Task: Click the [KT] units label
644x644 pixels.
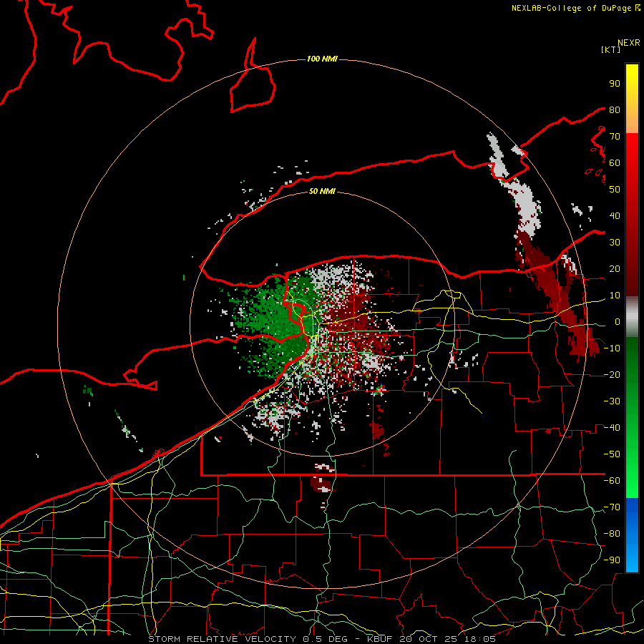Action: pos(610,49)
